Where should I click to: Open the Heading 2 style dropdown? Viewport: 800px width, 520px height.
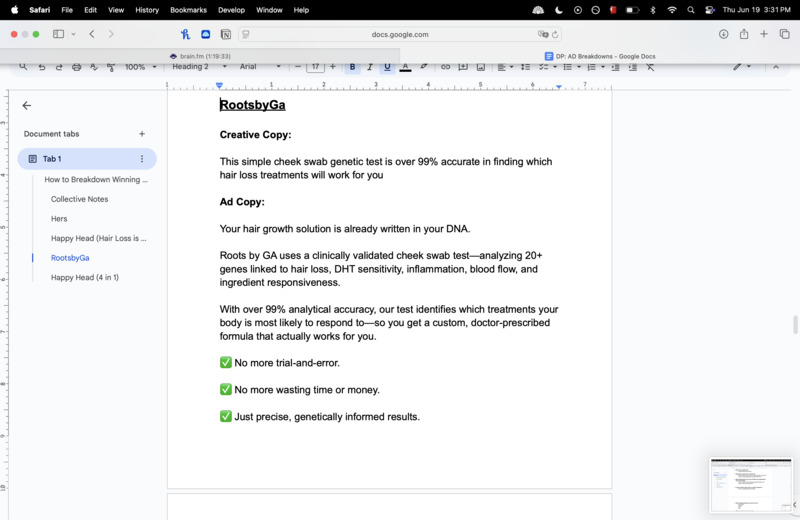[199, 67]
